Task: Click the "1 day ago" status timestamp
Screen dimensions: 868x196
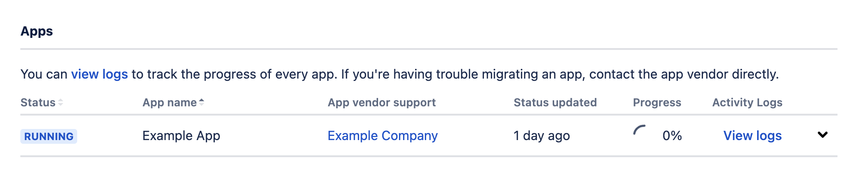Action: [x=541, y=136]
